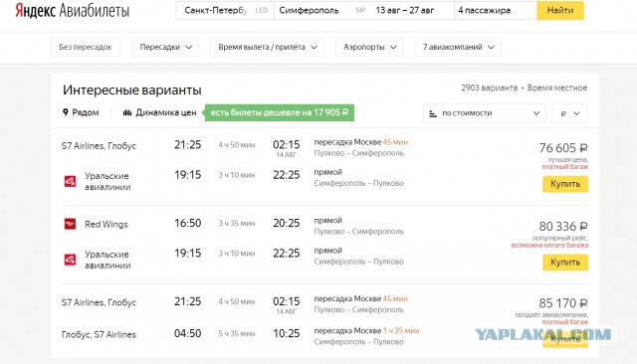This screenshot has height=364, width=637.
Task: Select the 76 605 ₽ price text
Action: 563,148
